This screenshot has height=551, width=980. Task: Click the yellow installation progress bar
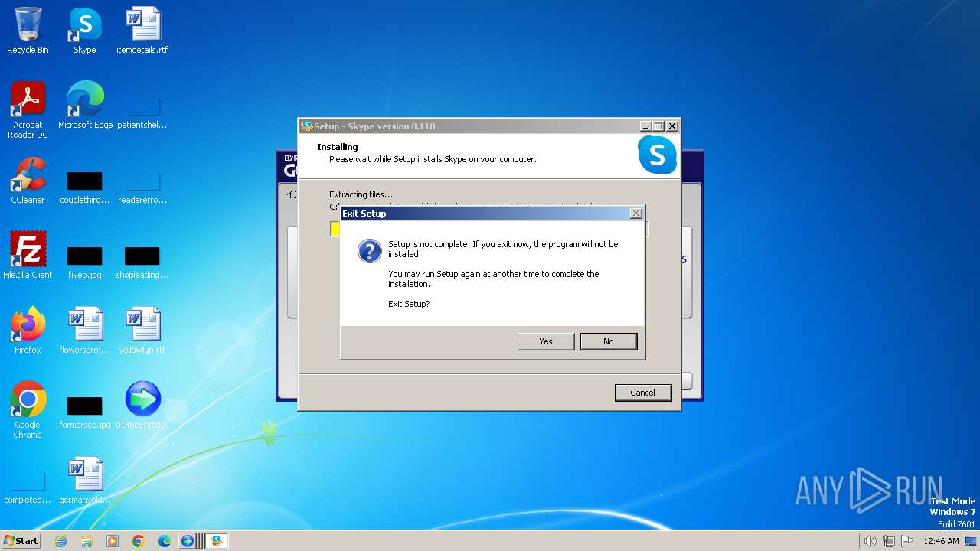[335, 229]
